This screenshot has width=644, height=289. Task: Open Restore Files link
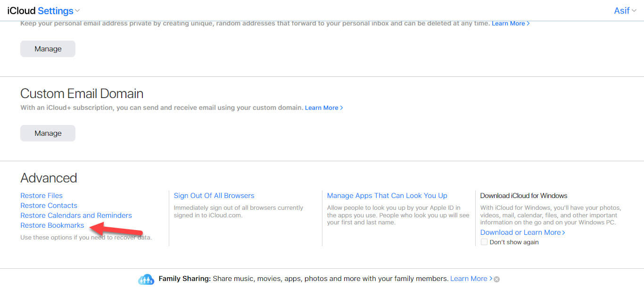pyautogui.click(x=41, y=196)
